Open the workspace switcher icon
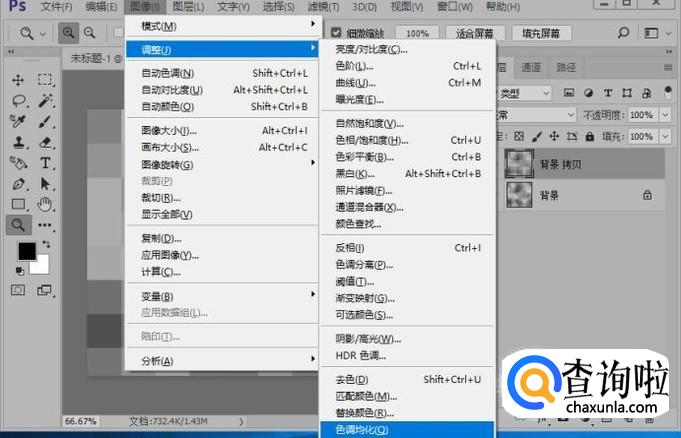The image size is (681, 438). pyautogui.click(x=651, y=33)
